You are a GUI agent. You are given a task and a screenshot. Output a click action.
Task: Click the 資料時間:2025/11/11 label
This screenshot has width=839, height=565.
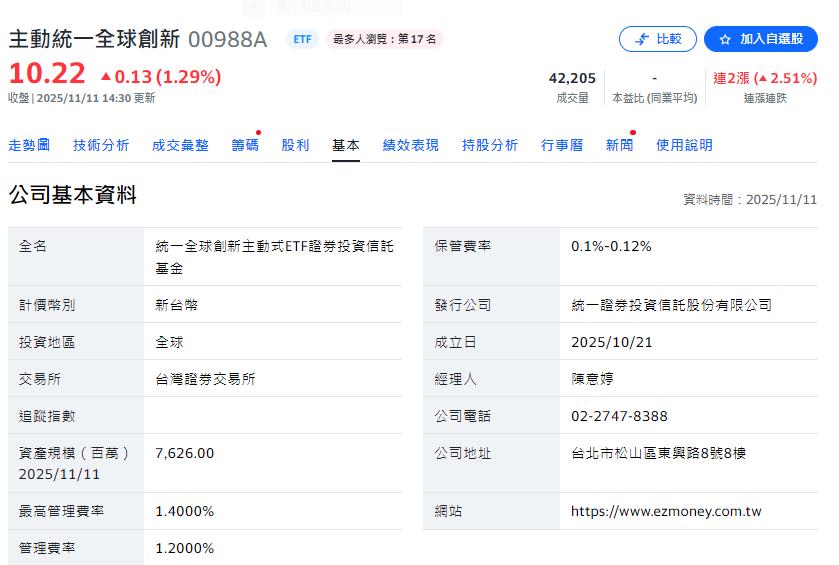pos(750,200)
